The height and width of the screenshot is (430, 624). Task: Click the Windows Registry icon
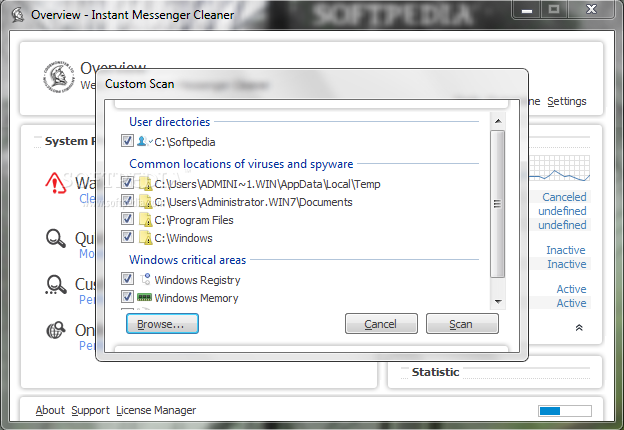coord(145,279)
